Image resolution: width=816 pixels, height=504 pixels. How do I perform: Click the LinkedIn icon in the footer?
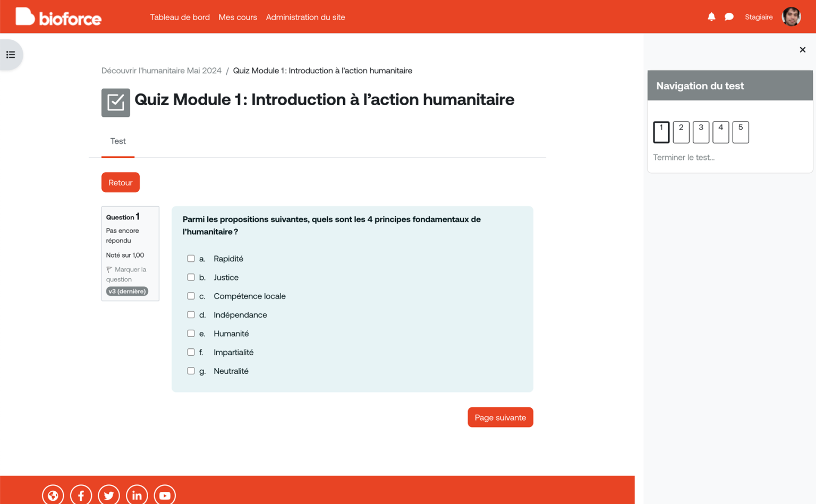pos(137,495)
